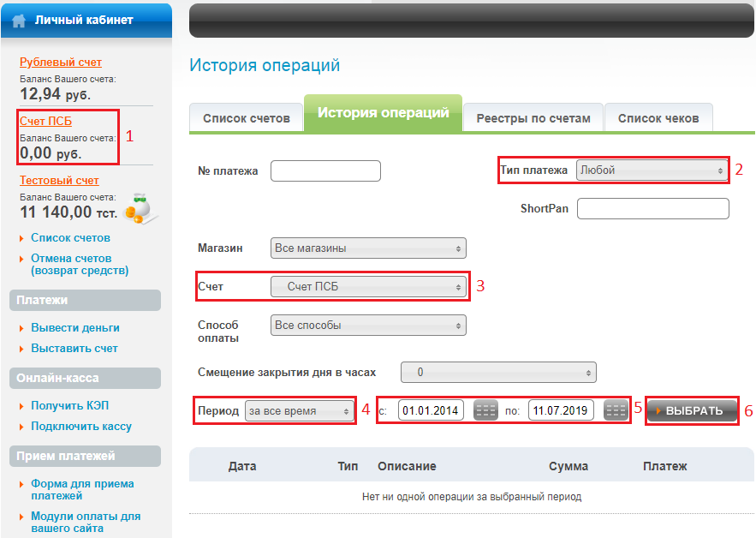Click the № платежа input field

(325, 170)
